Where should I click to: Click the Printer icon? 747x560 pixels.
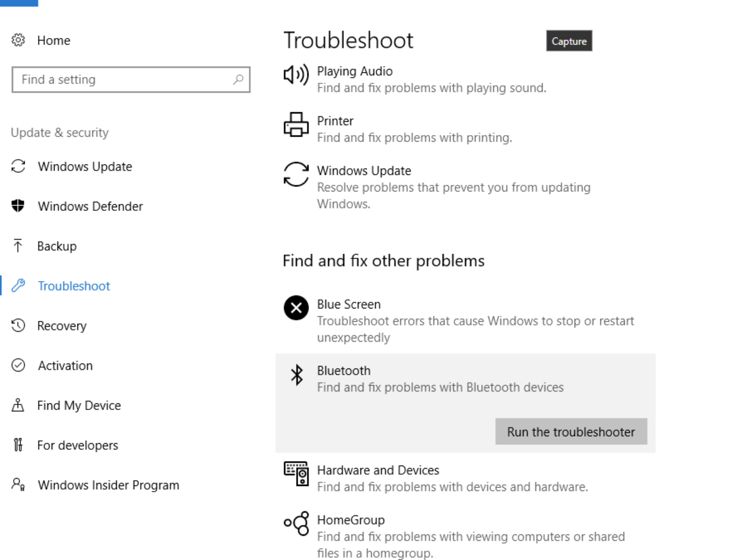click(296, 125)
